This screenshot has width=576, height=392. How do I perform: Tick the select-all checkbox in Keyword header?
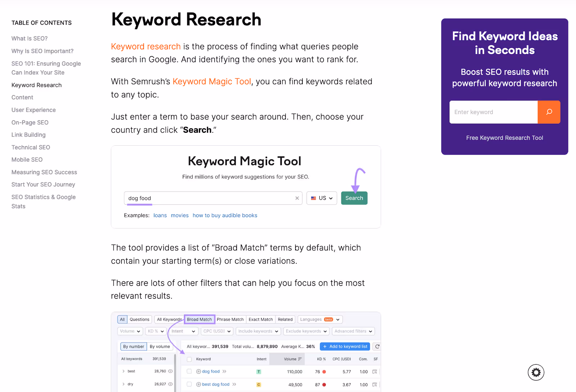189,359
